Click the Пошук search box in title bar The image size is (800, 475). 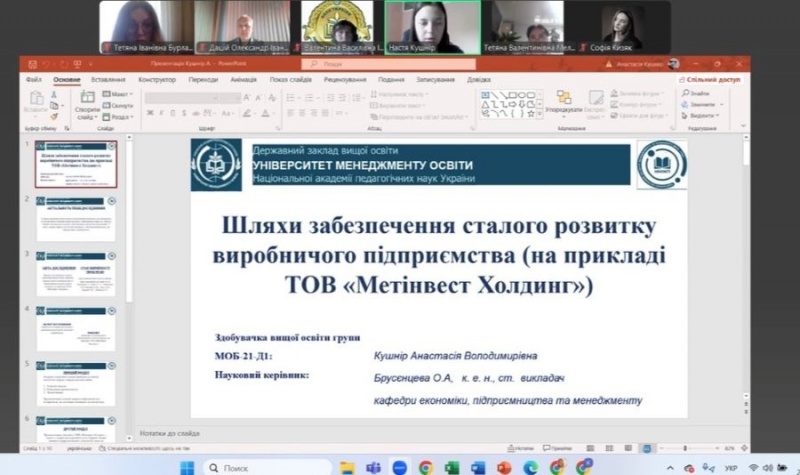click(388, 64)
